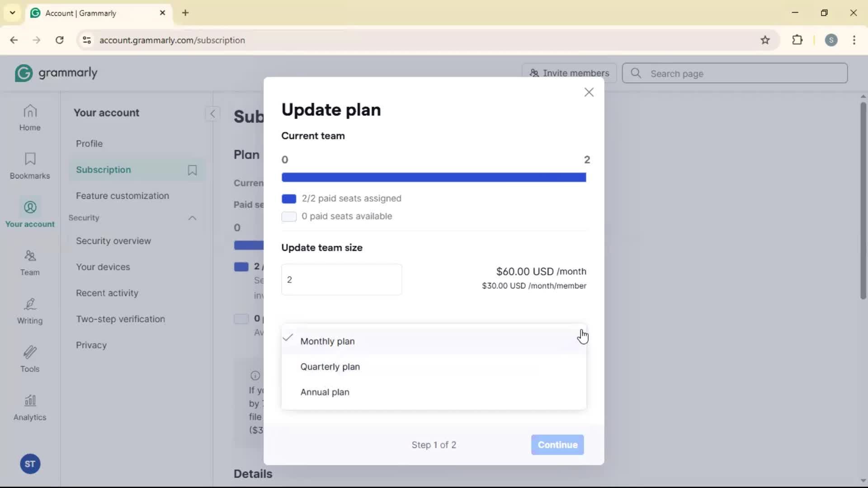This screenshot has width=868, height=488.
Task: Pick the Annual plan option
Action: [x=325, y=392]
